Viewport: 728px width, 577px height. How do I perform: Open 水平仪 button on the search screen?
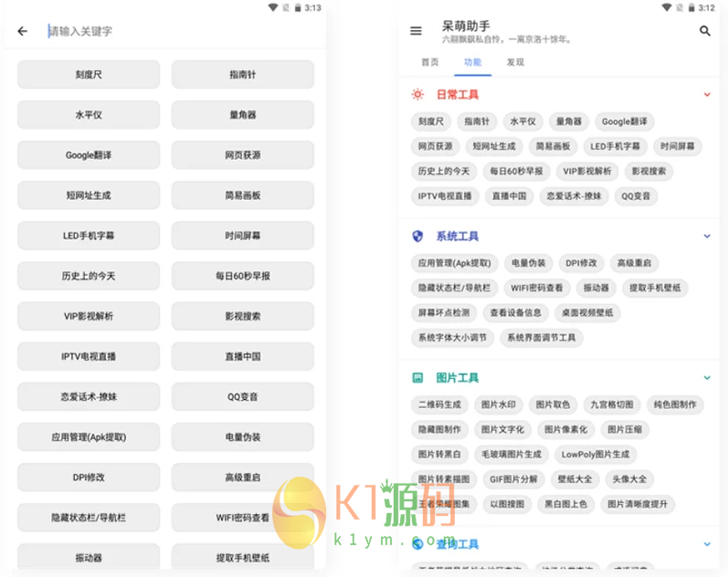pyautogui.click(x=89, y=115)
